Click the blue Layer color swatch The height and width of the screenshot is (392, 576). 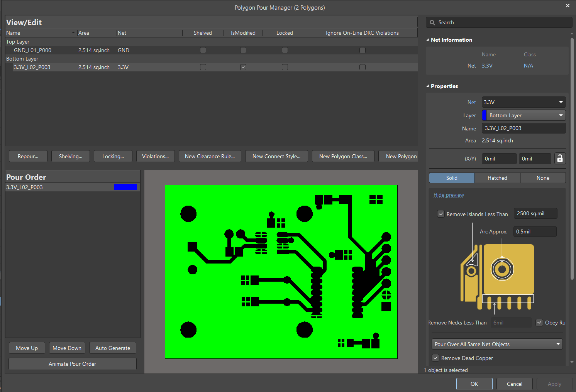coord(485,115)
